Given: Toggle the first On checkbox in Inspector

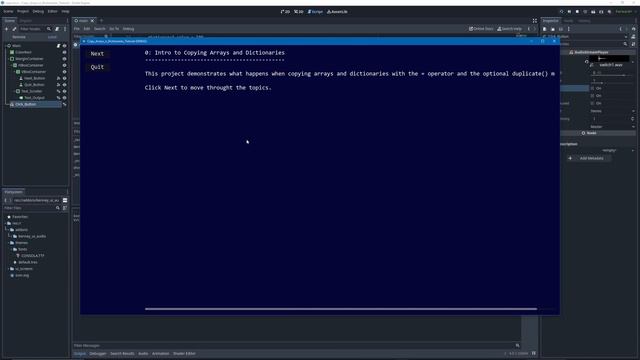Looking at the screenshot, I should (593, 88).
